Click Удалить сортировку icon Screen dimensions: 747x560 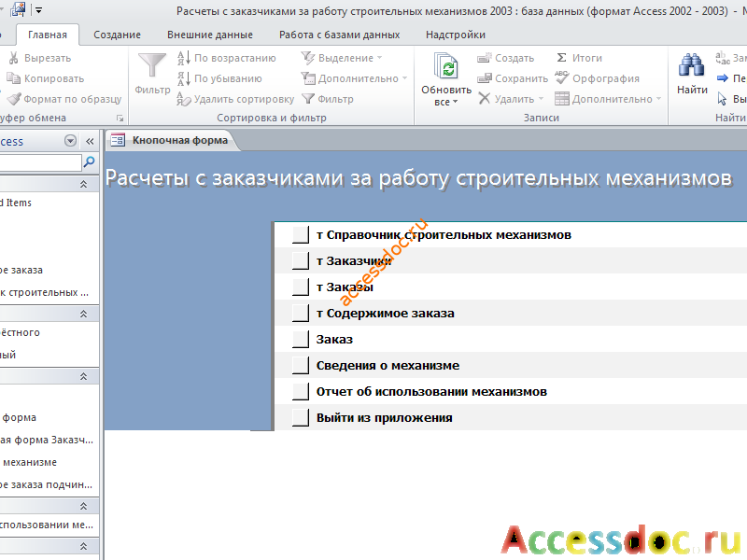pos(183,99)
